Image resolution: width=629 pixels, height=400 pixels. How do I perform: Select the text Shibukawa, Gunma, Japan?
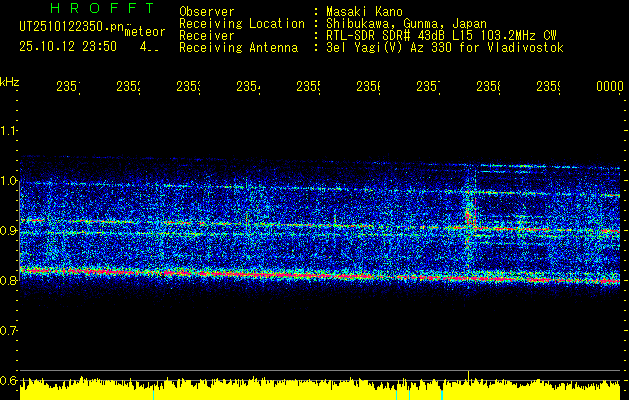click(x=406, y=24)
